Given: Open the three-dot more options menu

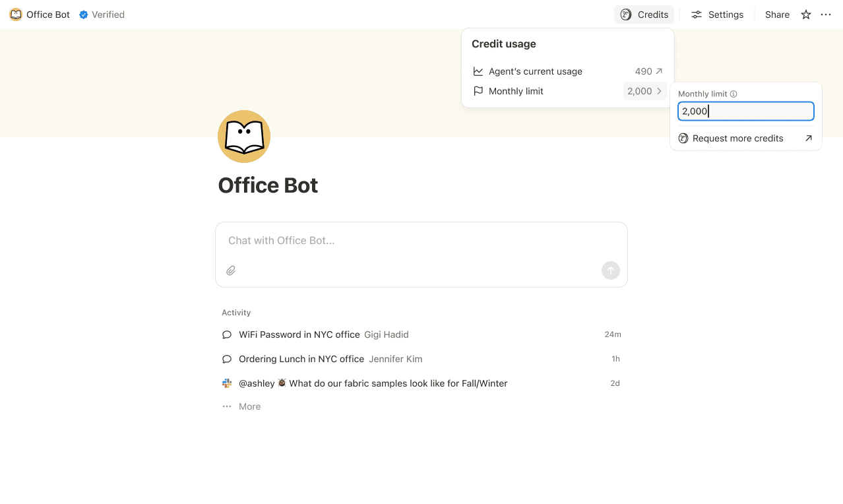Looking at the screenshot, I should pyautogui.click(x=826, y=15).
